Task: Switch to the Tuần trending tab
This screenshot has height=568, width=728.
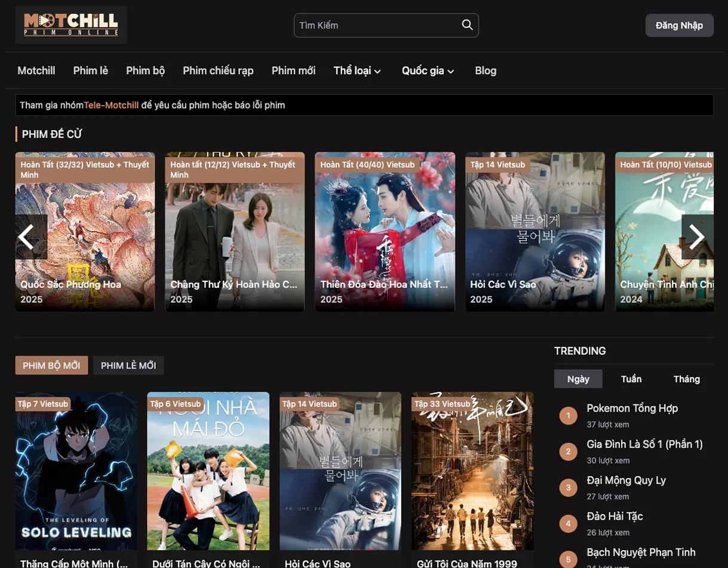Action: pyautogui.click(x=631, y=379)
